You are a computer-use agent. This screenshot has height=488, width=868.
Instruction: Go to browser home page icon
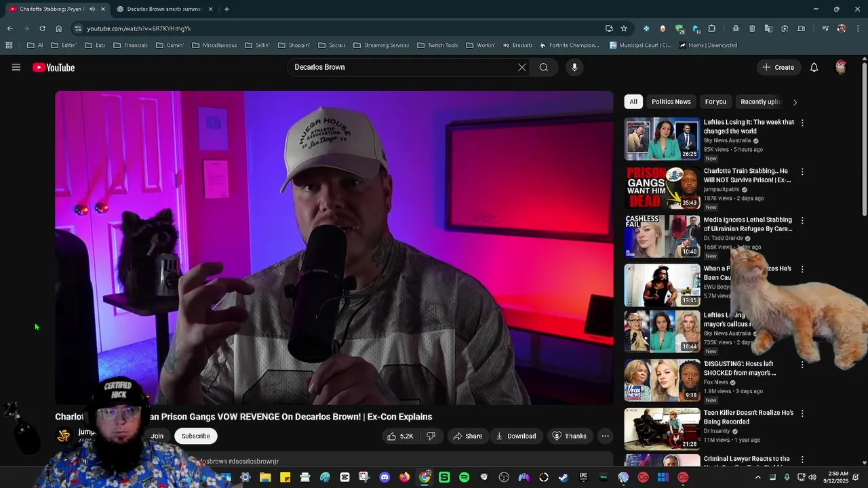pyautogui.click(x=58, y=28)
